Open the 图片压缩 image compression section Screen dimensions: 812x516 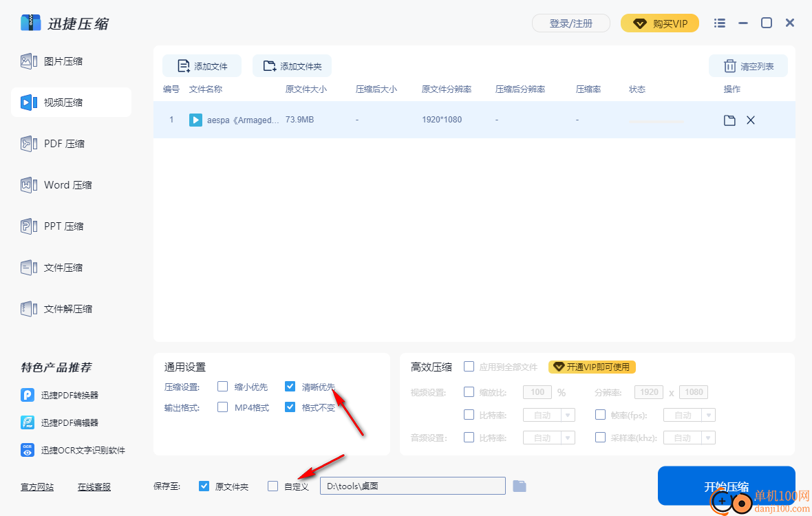point(52,61)
